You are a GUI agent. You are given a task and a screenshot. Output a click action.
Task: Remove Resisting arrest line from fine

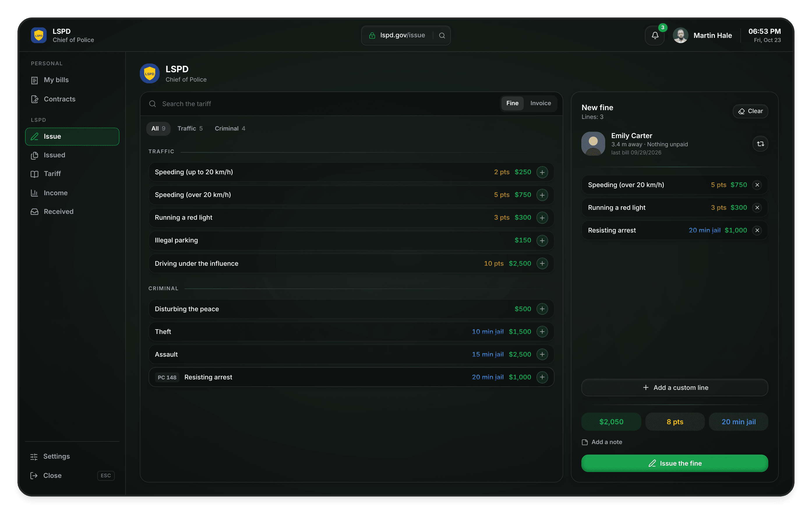pos(757,230)
